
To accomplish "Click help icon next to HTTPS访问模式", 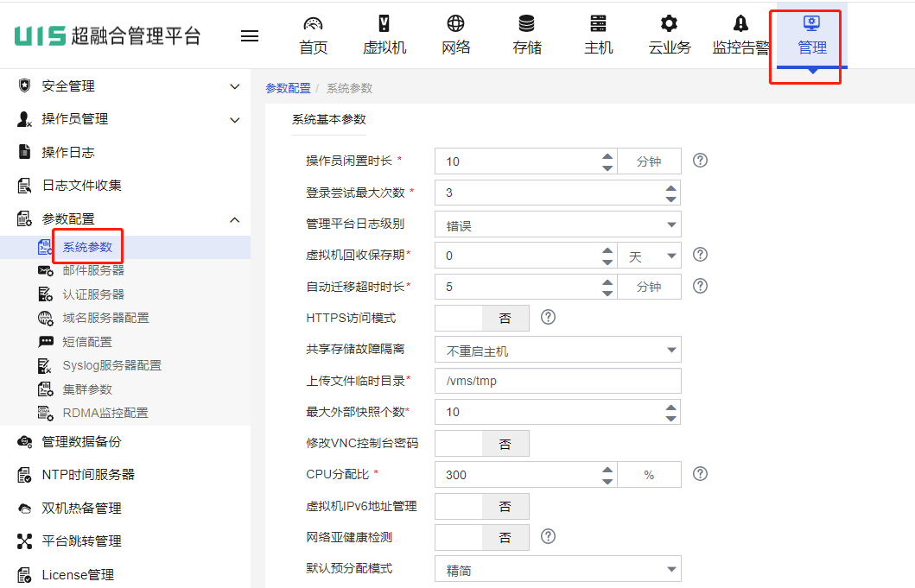I will pyautogui.click(x=548, y=318).
